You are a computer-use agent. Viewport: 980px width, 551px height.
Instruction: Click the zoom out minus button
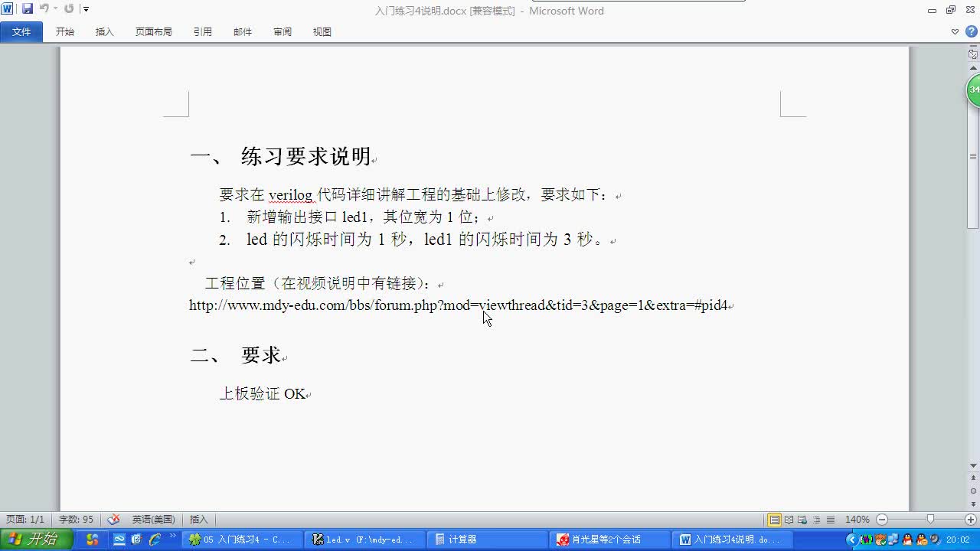click(881, 520)
